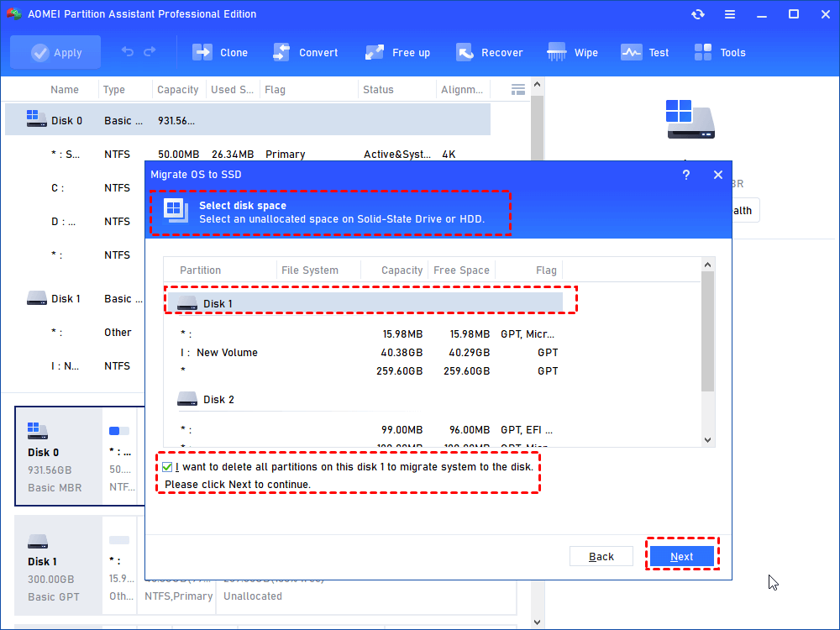Open the Free up tool
840x630 pixels.
[397, 52]
